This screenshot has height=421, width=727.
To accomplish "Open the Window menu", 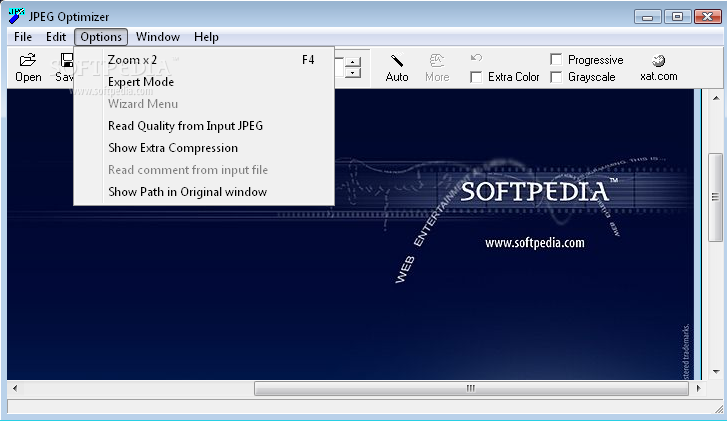I will point(158,37).
